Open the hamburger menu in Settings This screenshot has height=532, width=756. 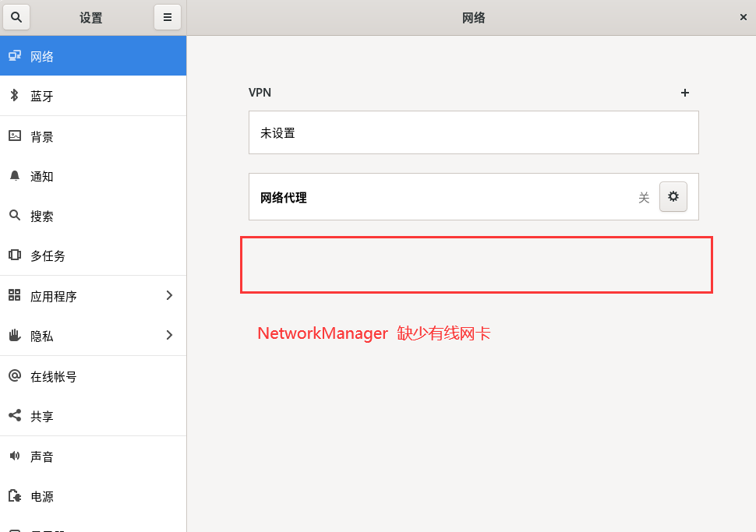coord(168,16)
